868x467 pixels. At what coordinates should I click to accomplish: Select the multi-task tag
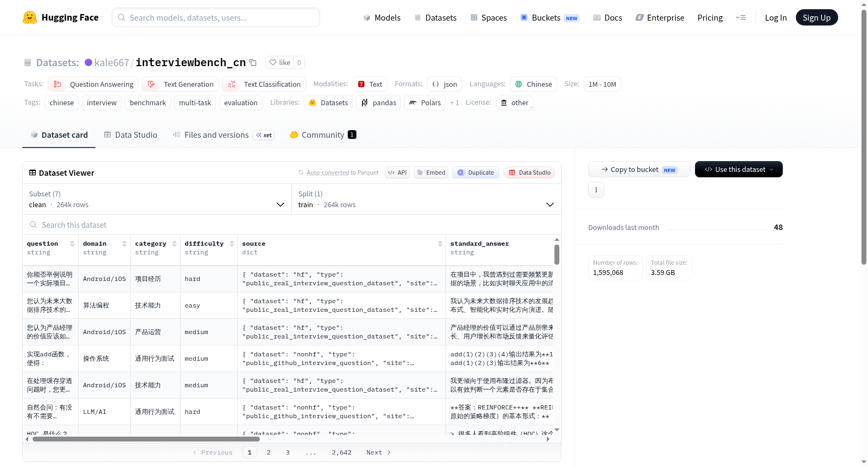pyautogui.click(x=195, y=103)
